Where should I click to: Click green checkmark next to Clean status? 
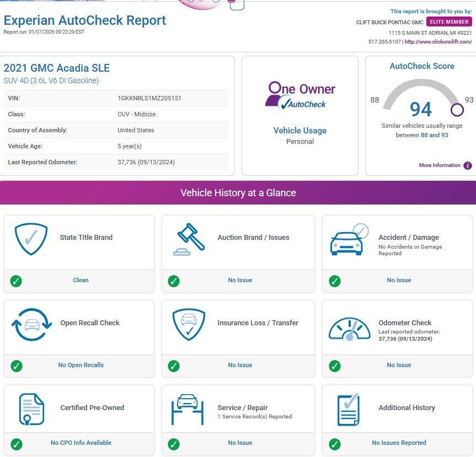pyautogui.click(x=16, y=281)
